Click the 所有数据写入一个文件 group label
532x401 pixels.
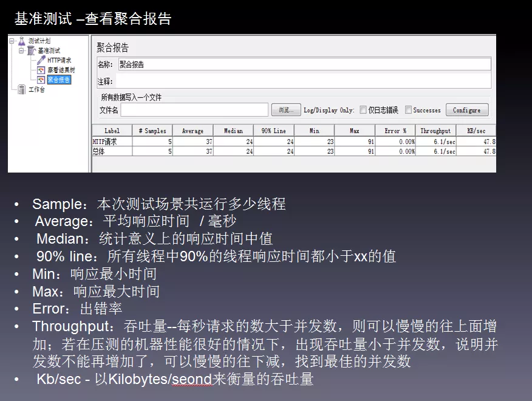point(131,97)
